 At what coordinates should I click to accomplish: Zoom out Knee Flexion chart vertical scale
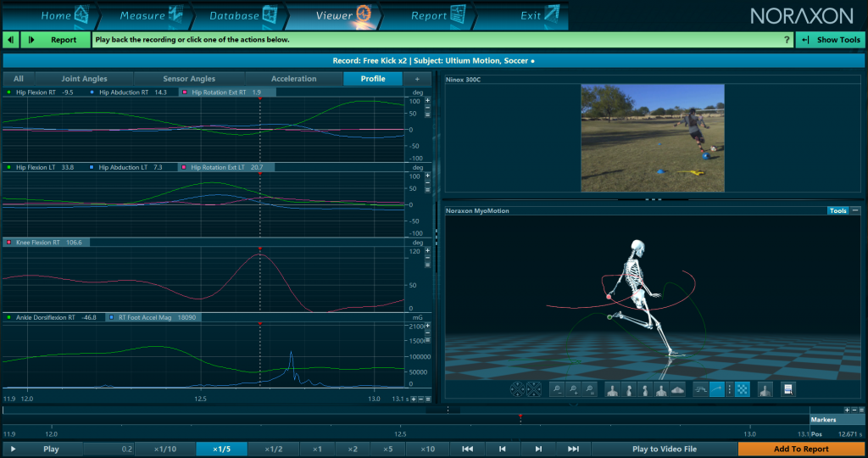pyautogui.click(x=427, y=258)
